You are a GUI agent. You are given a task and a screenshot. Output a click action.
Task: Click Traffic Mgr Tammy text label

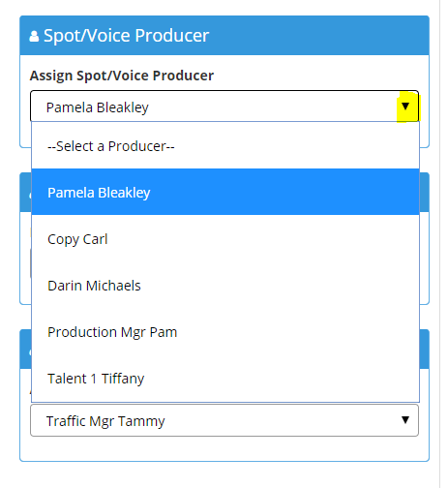[105, 421]
